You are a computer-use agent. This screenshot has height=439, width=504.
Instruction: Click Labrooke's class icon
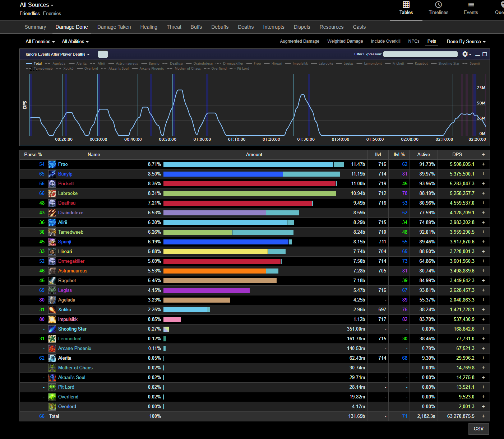tap(52, 193)
